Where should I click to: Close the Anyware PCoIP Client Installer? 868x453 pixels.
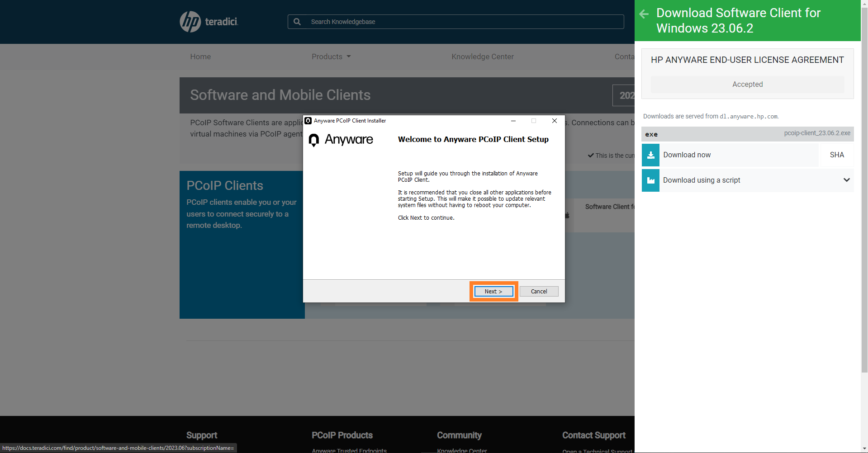point(554,121)
